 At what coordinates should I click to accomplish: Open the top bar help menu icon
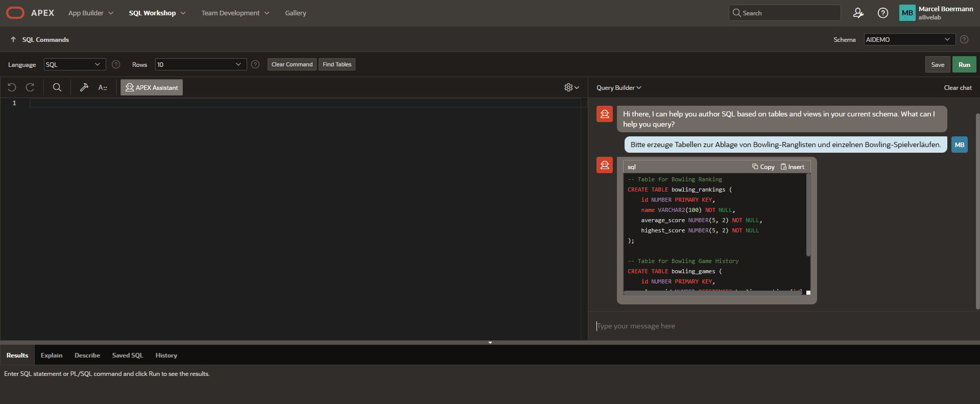point(883,13)
